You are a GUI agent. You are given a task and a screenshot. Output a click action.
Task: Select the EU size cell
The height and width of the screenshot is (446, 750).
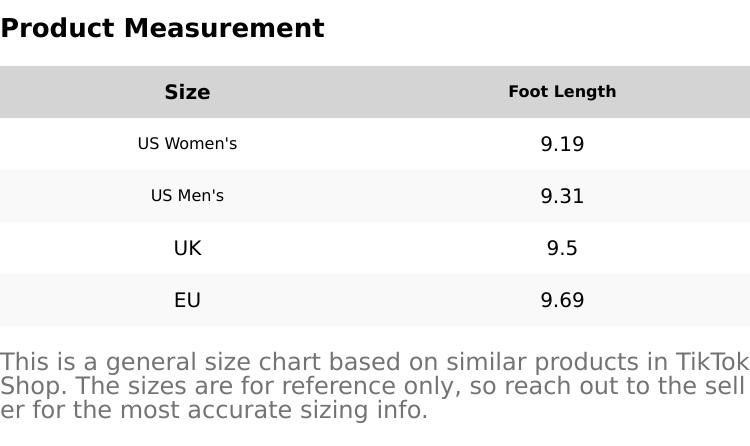click(x=187, y=300)
